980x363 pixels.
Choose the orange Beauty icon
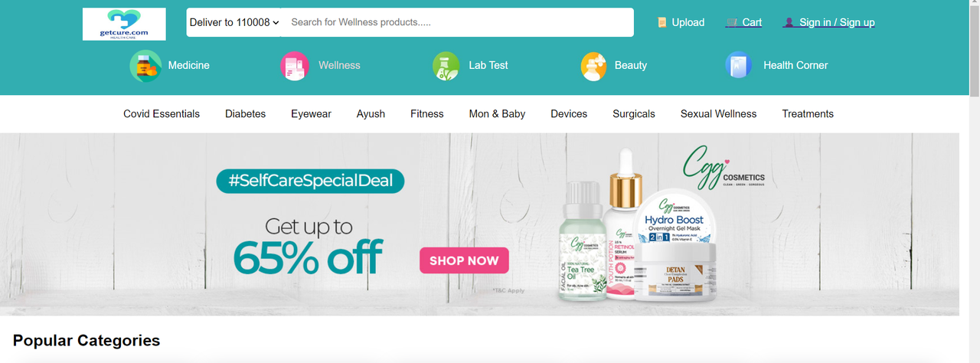594,66
